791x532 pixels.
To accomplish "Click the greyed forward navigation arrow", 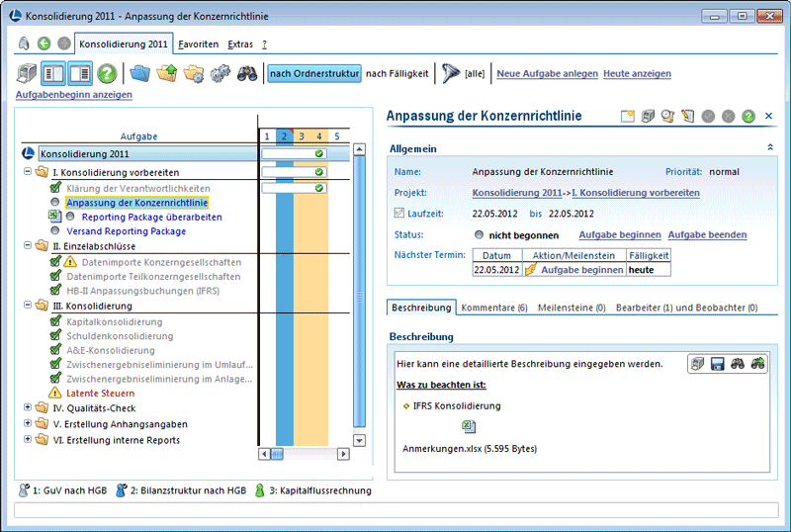I will [x=63, y=44].
